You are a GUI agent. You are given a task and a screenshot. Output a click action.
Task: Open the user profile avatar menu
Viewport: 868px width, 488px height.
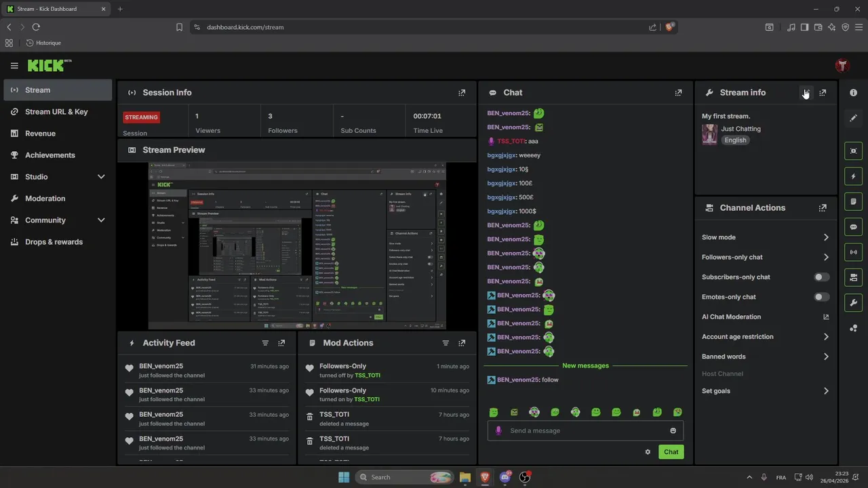click(x=842, y=66)
